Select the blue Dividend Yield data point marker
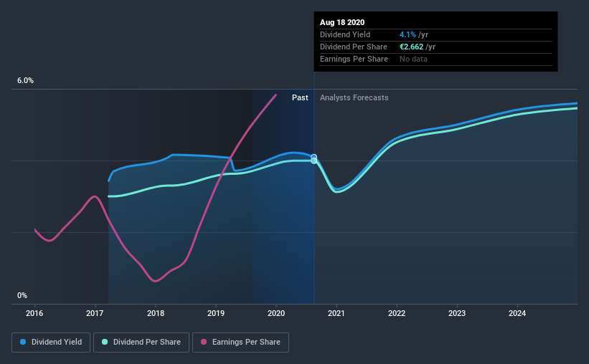This screenshot has height=364, width=589. click(x=314, y=157)
